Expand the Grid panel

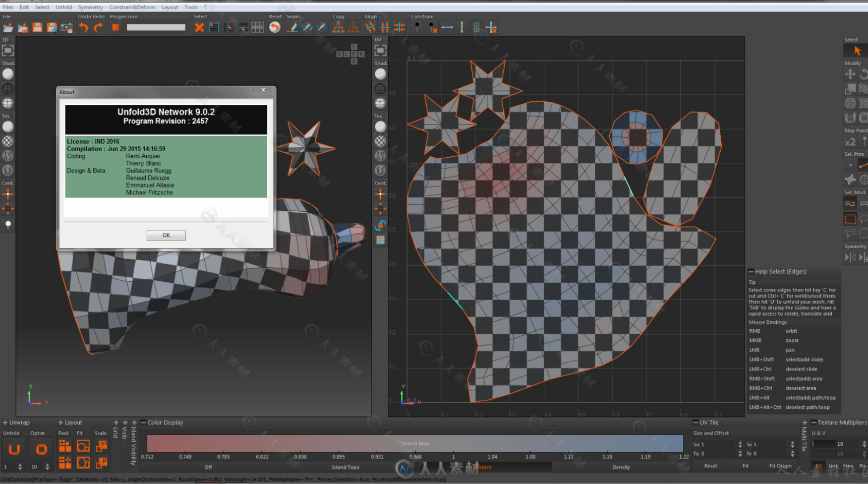click(x=116, y=423)
